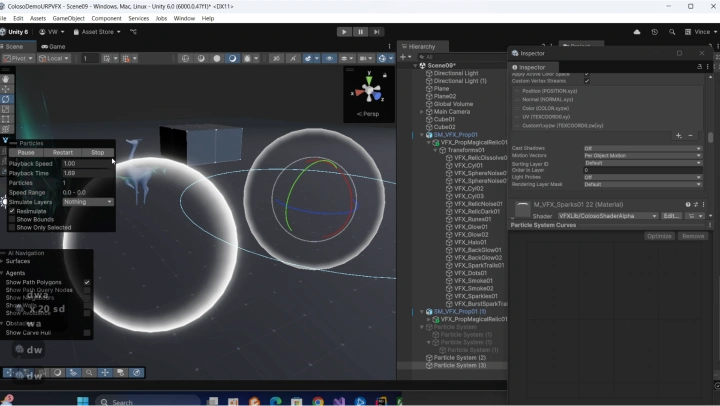Screen dimensions: 720x406
Task: Click the snap increment icon
Action: [x=126, y=58]
